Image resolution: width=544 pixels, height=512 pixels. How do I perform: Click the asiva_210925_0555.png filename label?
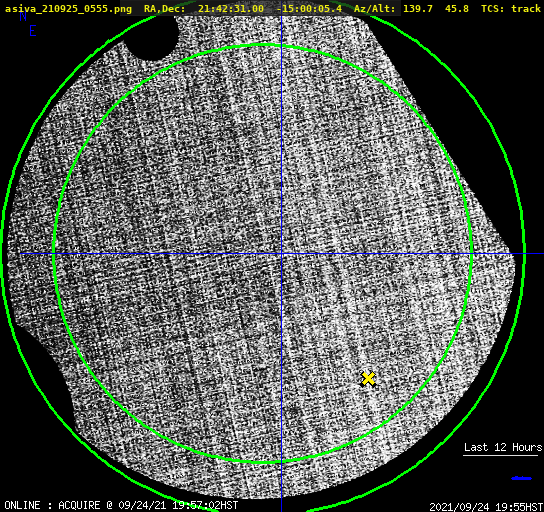(x=68, y=8)
